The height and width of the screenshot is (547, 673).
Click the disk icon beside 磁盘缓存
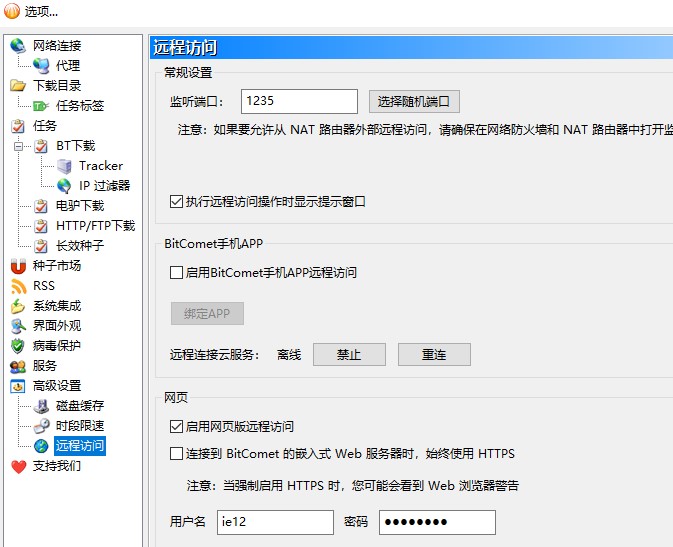click(x=41, y=406)
